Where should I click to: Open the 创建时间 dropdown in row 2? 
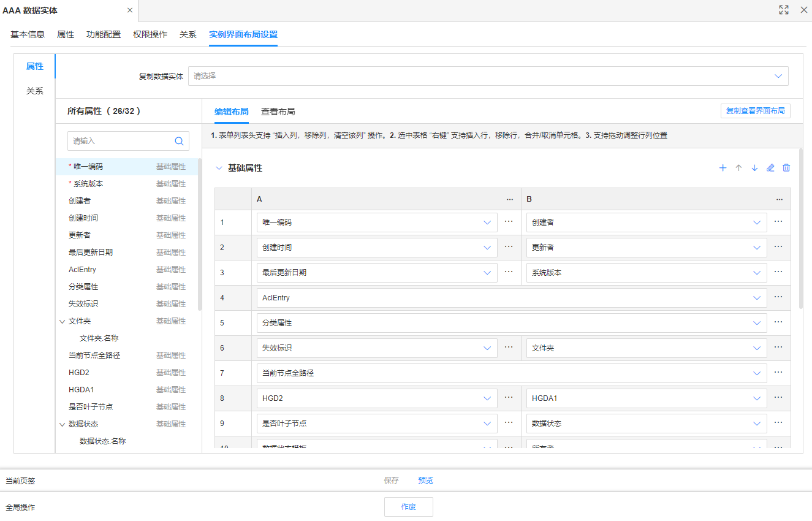pos(377,248)
